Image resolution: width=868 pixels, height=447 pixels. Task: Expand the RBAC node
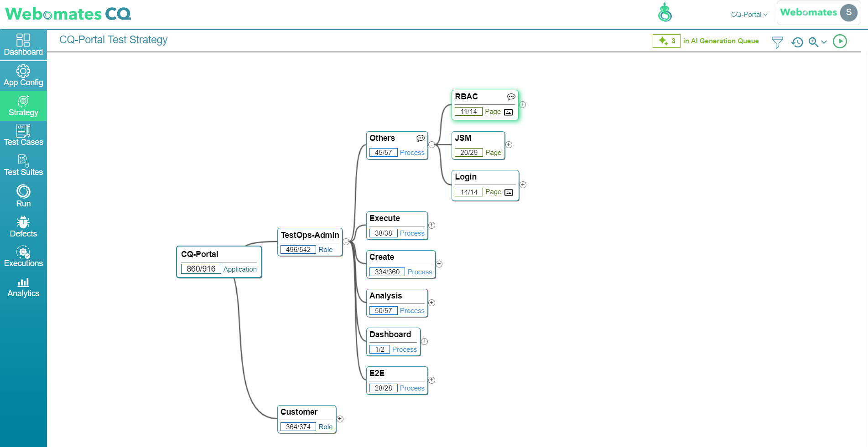(x=523, y=104)
